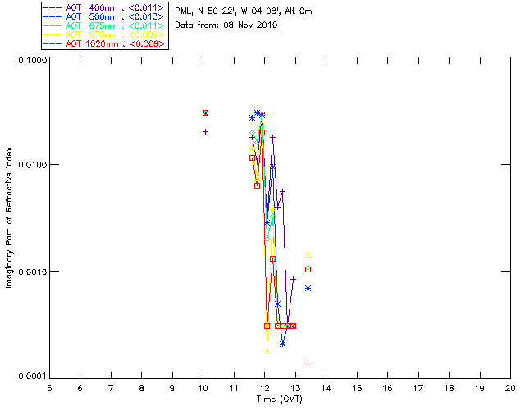The width and height of the screenshot is (525, 420).
Task: Click the AOT 400nm legend entry
Action: 105,7
